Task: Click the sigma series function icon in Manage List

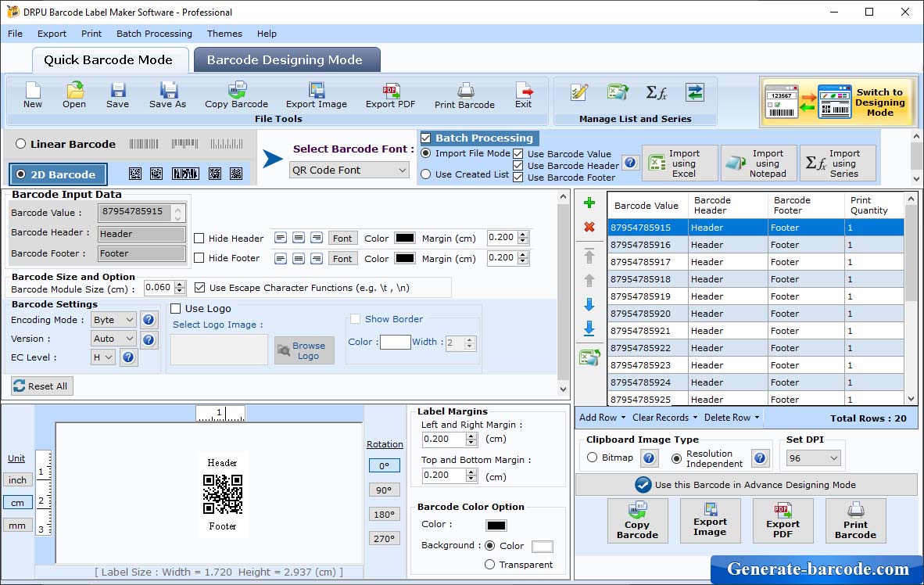Action: (656, 92)
